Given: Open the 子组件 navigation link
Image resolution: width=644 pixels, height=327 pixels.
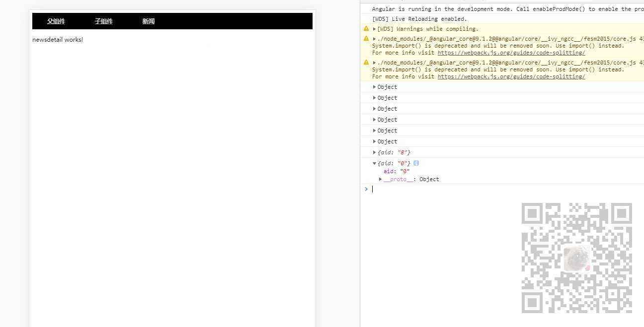Looking at the screenshot, I should click(104, 21).
